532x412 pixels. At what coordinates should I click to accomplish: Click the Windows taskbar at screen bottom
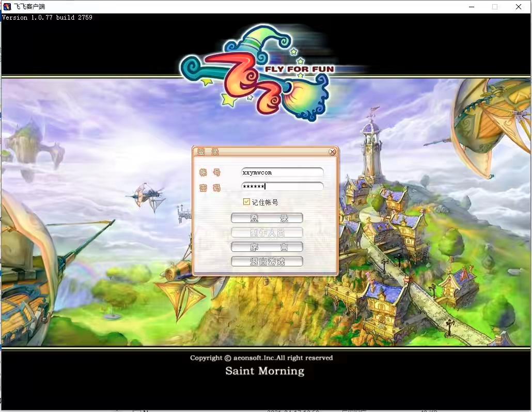[266, 409]
